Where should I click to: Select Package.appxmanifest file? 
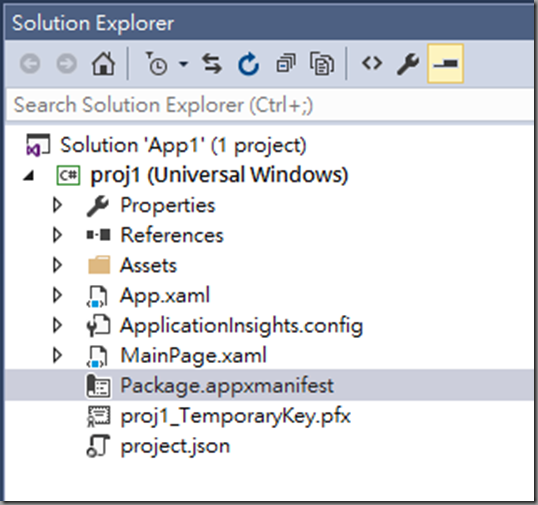[226, 385]
